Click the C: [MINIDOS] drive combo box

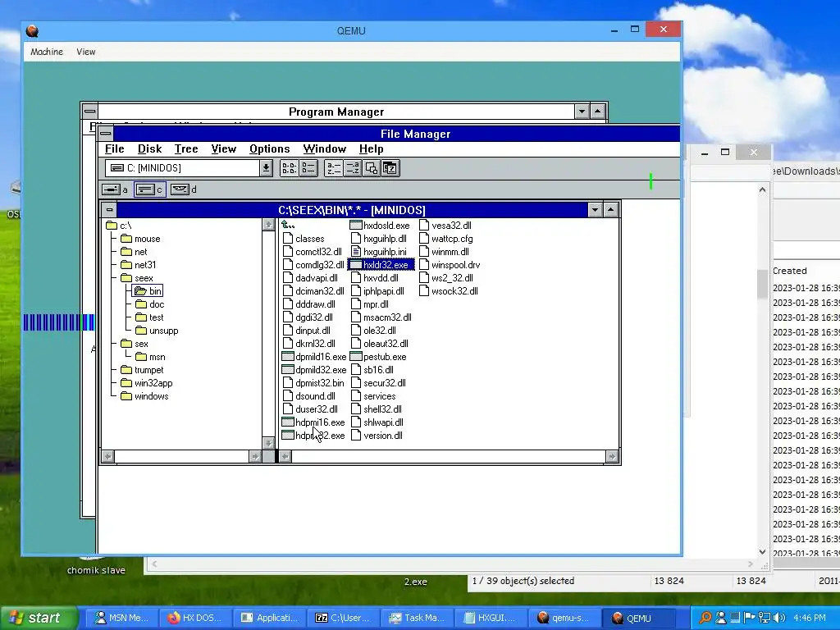pos(183,168)
